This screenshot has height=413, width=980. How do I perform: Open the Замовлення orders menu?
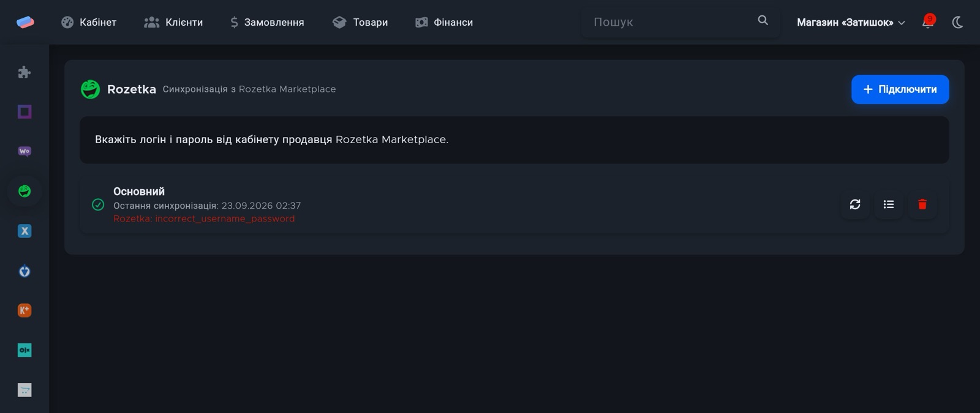267,22
